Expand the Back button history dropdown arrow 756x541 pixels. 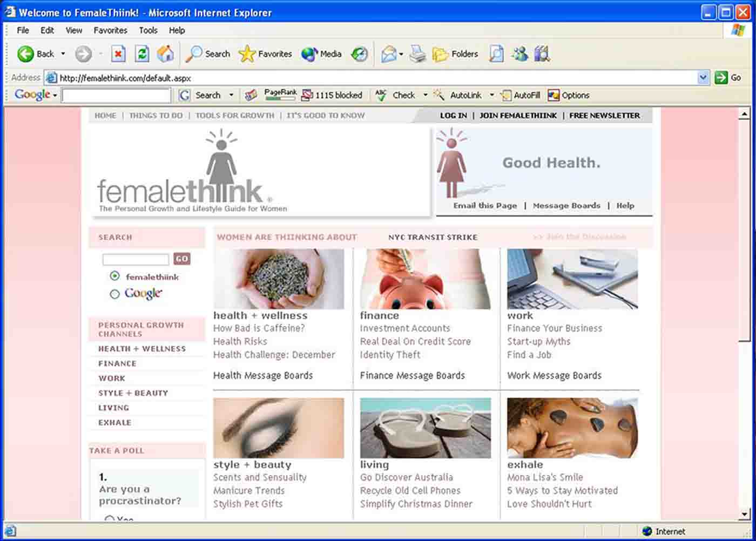(x=63, y=53)
